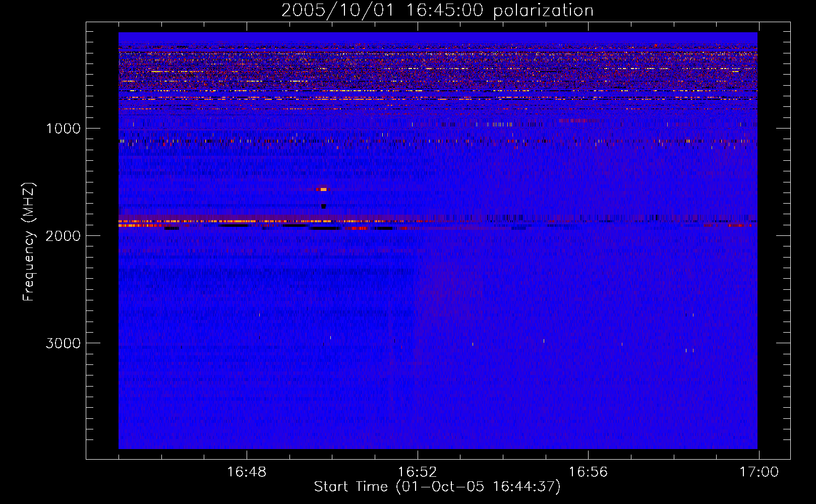816x504 pixels.
Task: Click the plot title '2005/10/01 16:45:00 polarization'
Action: 437,10
